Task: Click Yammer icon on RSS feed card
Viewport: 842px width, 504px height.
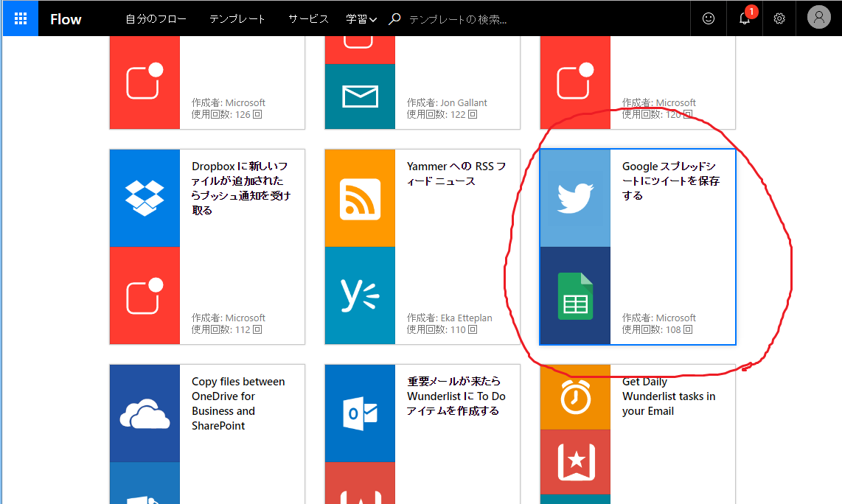Action: (360, 295)
